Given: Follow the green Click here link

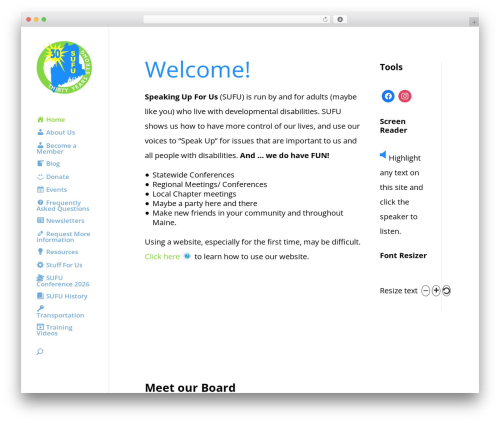Looking at the screenshot, I should point(162,256).
